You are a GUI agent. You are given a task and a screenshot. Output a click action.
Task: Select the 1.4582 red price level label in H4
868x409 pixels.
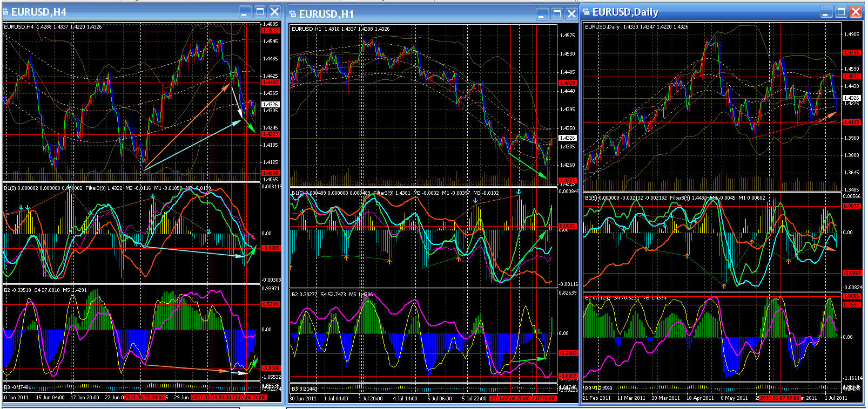(x=271, y=31)
